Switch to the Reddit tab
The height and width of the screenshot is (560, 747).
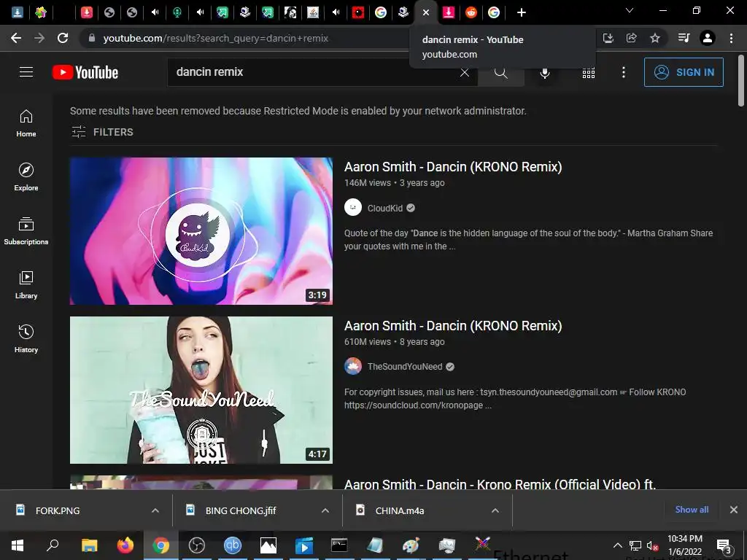(471, 13)
